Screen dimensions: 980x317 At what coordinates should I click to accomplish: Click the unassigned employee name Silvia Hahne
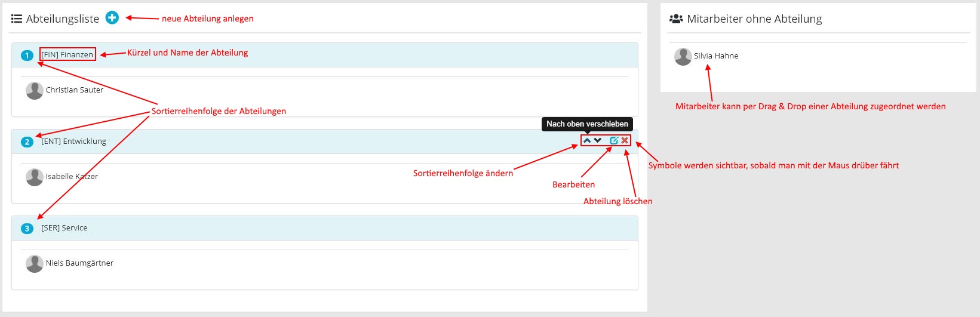(716, 56)
